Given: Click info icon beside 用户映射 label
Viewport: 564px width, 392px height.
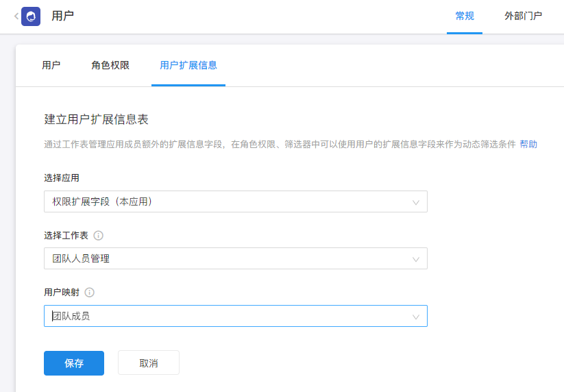Looking at the screenshot, I should (x=89, y=293).
